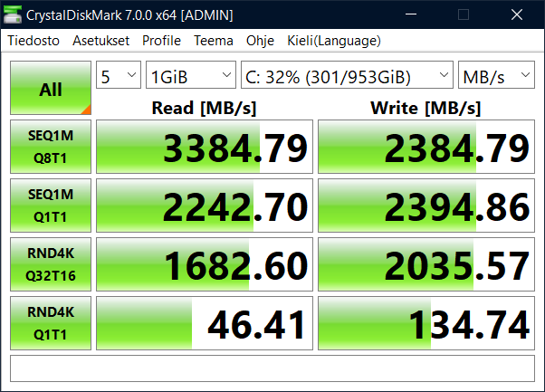Open the Tiedosto menu

coord(35,41)
